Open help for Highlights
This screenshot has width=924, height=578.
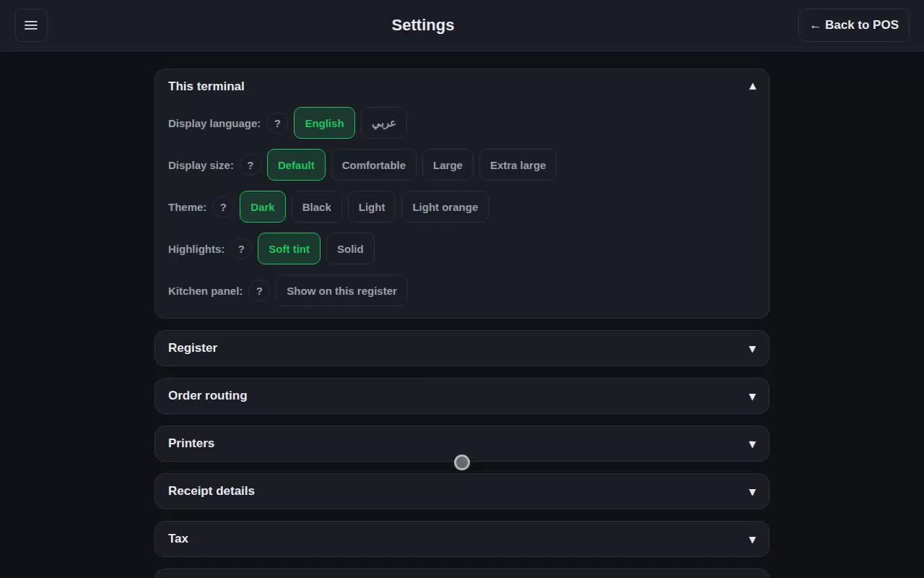(x=241, y=249)
